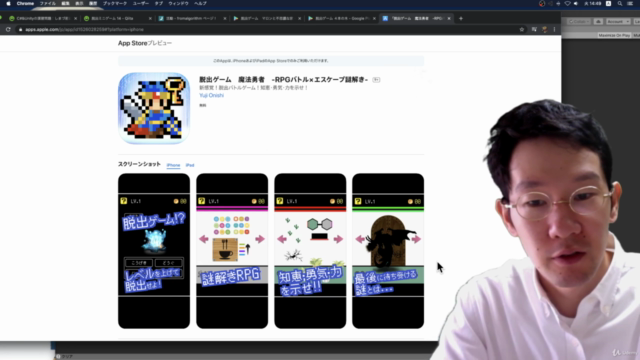Screen dimensions: 640x360
Task: Close the C# Unity tab
Action: click(x=76, y=18)
